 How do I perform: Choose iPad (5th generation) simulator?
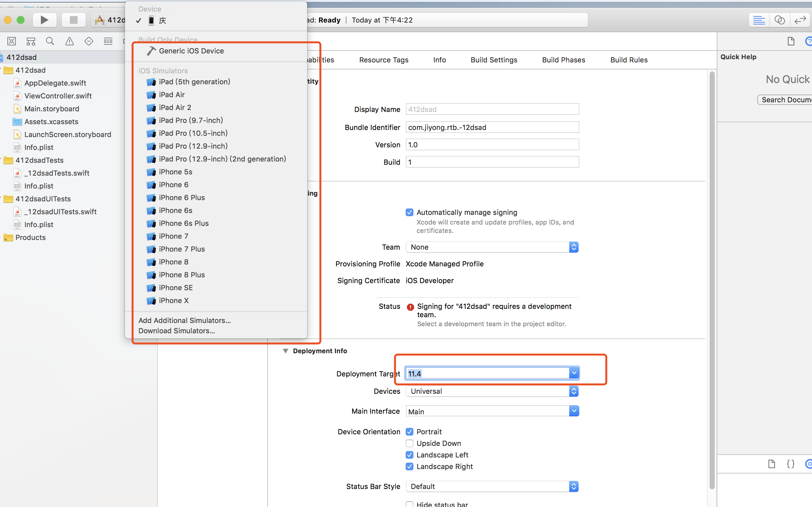216,82
